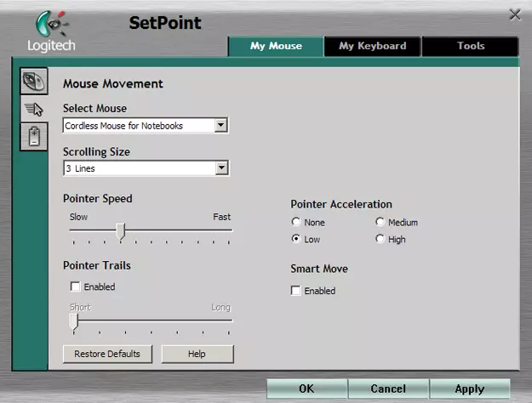This screenshot has width=532, height=403.
Task: Select the pointer movement sidebar icon
Action: click(x=34, y=109)
